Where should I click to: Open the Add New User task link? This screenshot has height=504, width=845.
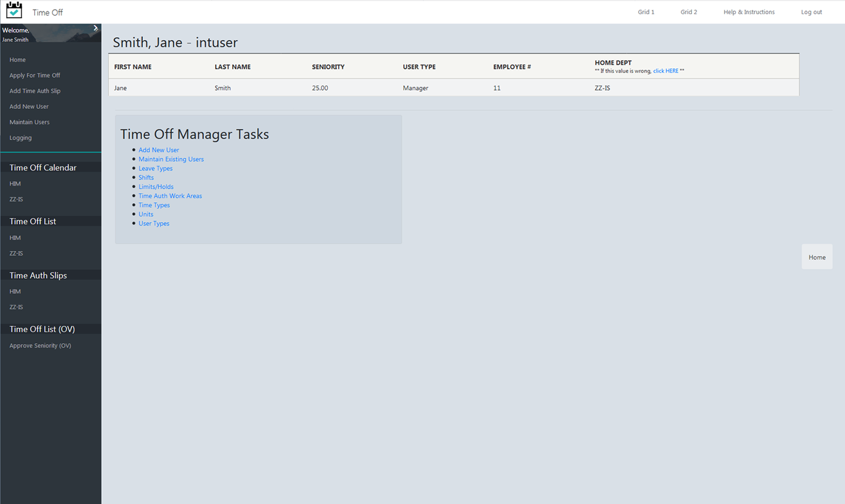(158, 150)
